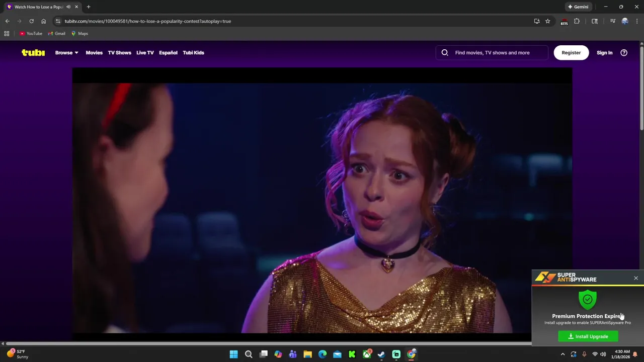Mute the tab via the speaker icon
Image resolution: width=644 pixels, height=362 pixels.
point(68,7)
